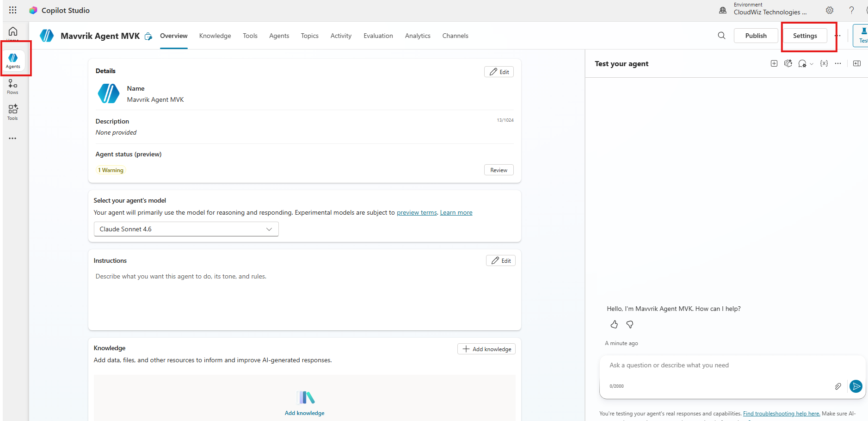
Task: Toggle the Test pane button
Action: [x=861, y=35]
